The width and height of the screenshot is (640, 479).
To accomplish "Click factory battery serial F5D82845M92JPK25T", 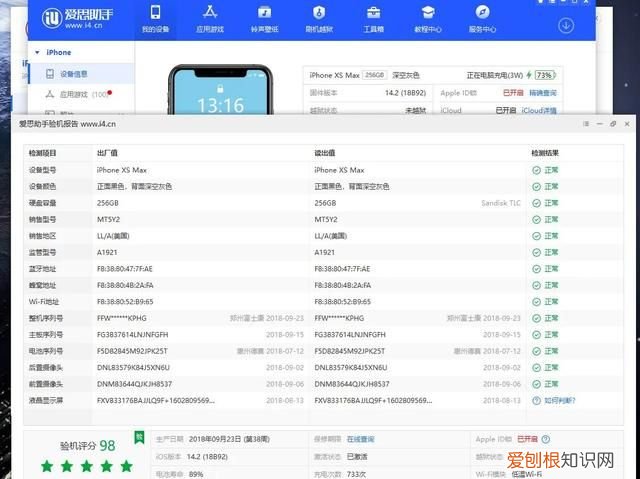I will [x=132, y=351].
